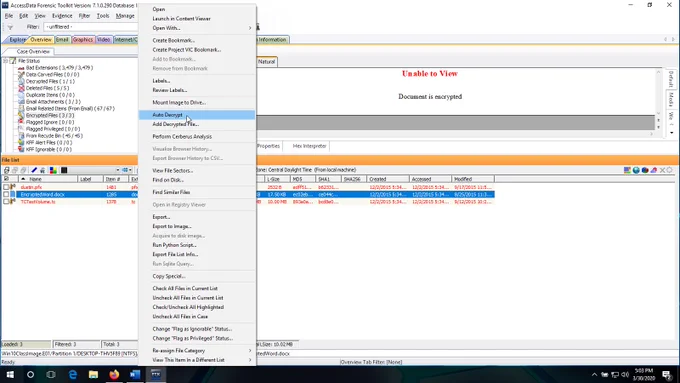Click the eraser icon above file list

pyautogui.click(x=653, y=170)
